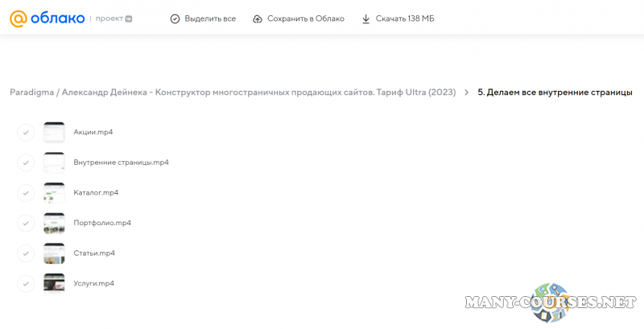
Task: Click the Облако logo icon
Action: (18, 19)
